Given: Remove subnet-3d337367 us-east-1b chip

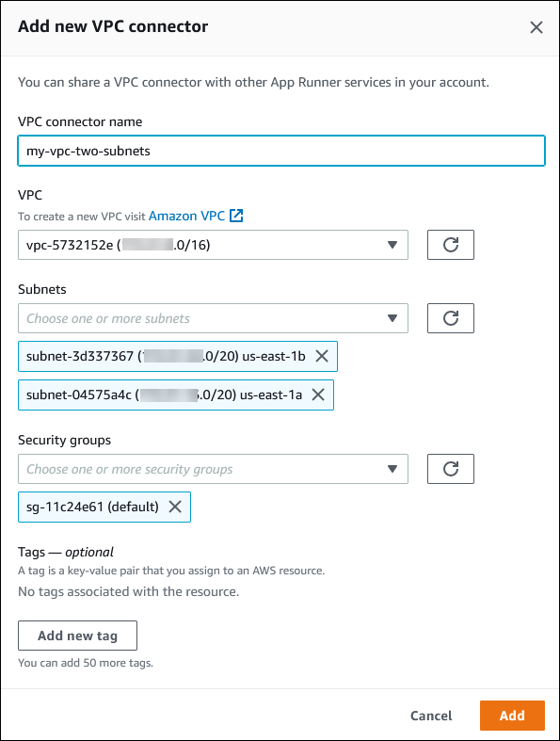Looking at the screenshot, I should point(322,356).
